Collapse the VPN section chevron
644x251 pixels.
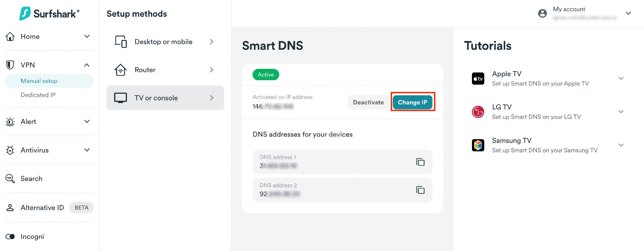[87, 65]
